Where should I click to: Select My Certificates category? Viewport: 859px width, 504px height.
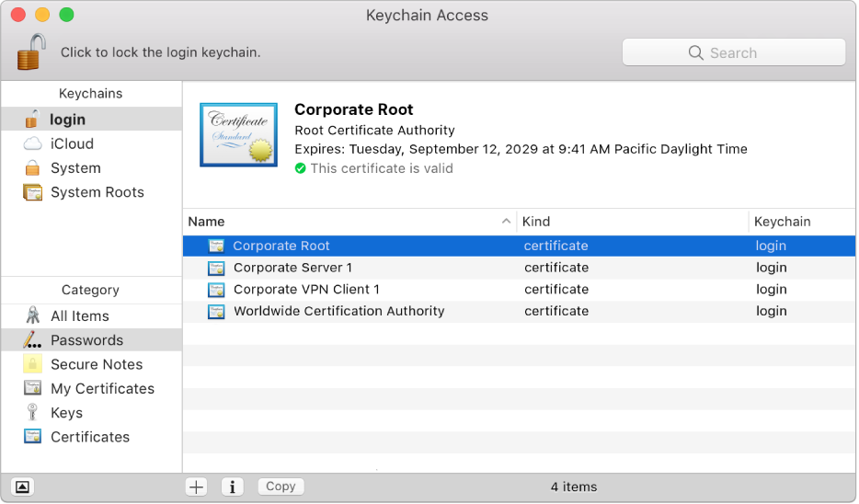click(x=102, y=388)
